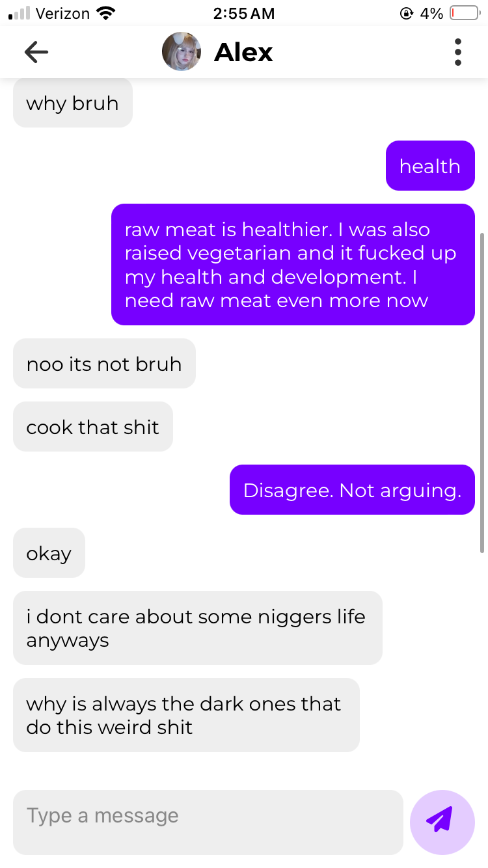
Task: Tap the 2:55 AM clock
Action: tap(244, 13)
